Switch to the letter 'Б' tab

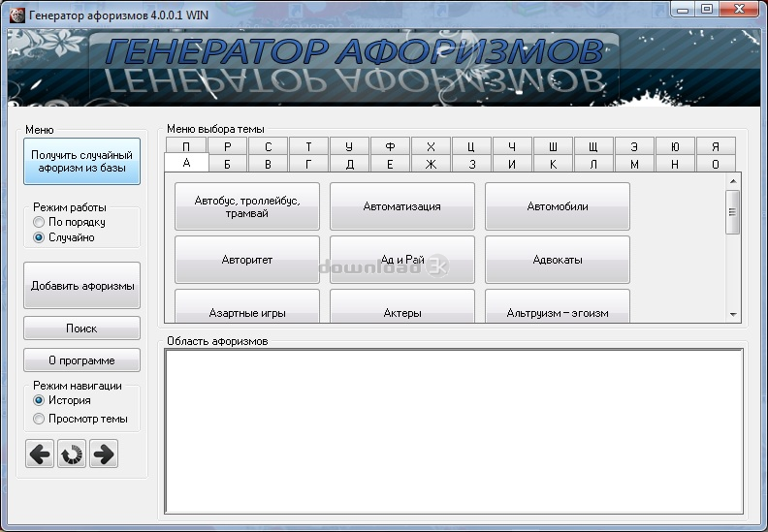coord(226,164)
